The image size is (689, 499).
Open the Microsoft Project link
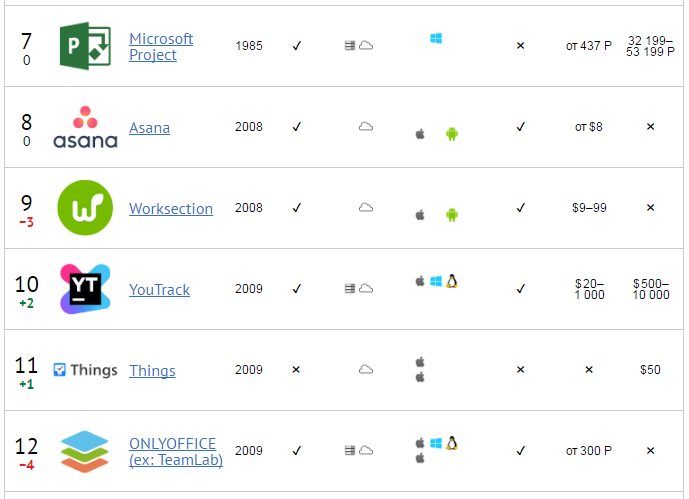click(x=160, y=46)
